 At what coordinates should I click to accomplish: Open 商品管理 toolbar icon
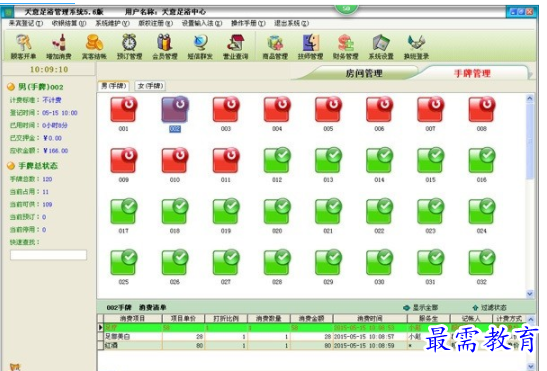point(275,46)
